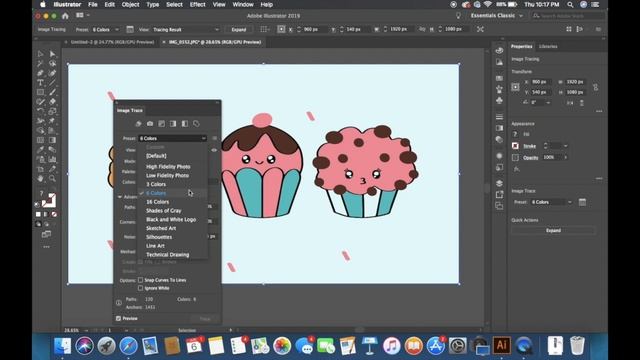The image size is (640, 360).
Task: Choose Black and White Logo preset
Action: click(x=171, y=219)
